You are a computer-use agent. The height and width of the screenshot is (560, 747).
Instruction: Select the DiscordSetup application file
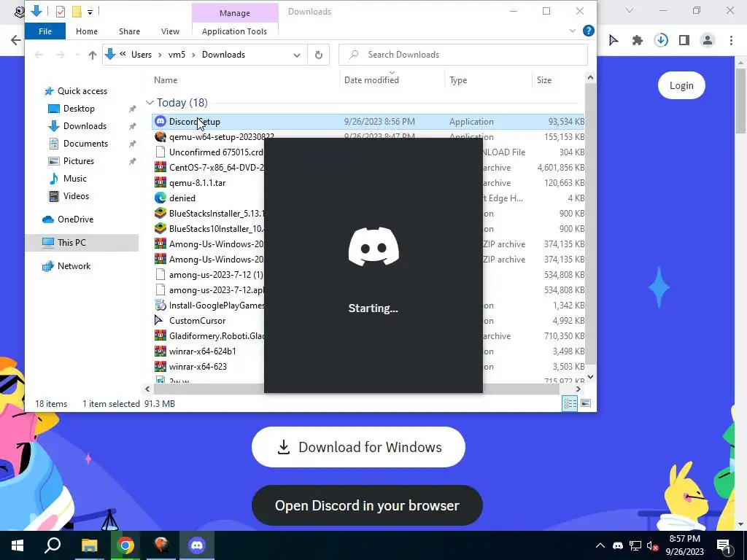click(x=368, y=122)
